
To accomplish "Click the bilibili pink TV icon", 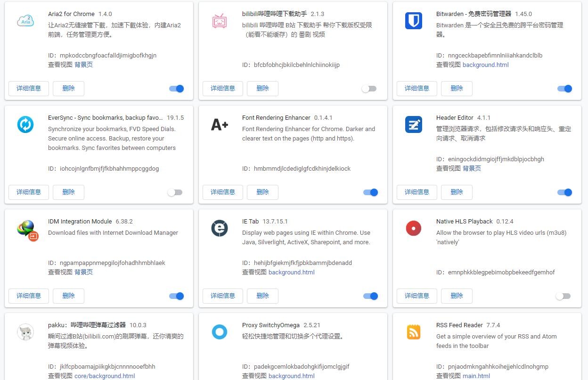I will (220, 21).
